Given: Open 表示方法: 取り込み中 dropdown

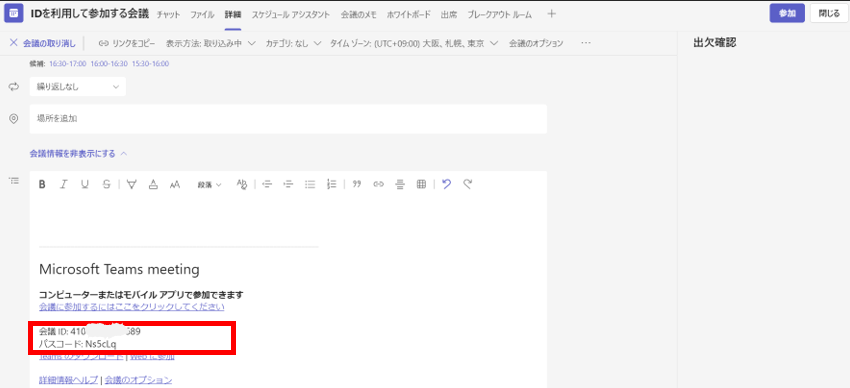Looking at the screenshot, I should 210,43.
